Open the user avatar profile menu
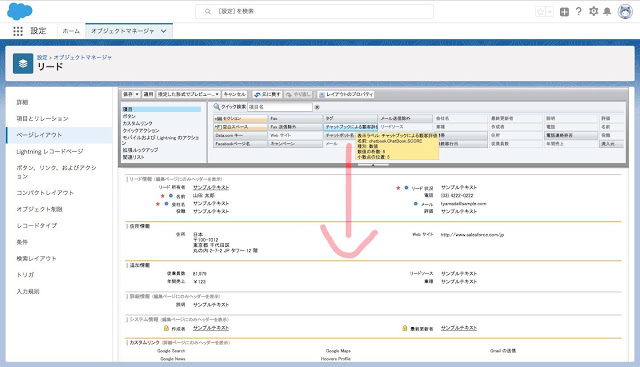 pyautogui.click(x=625, y=11)
